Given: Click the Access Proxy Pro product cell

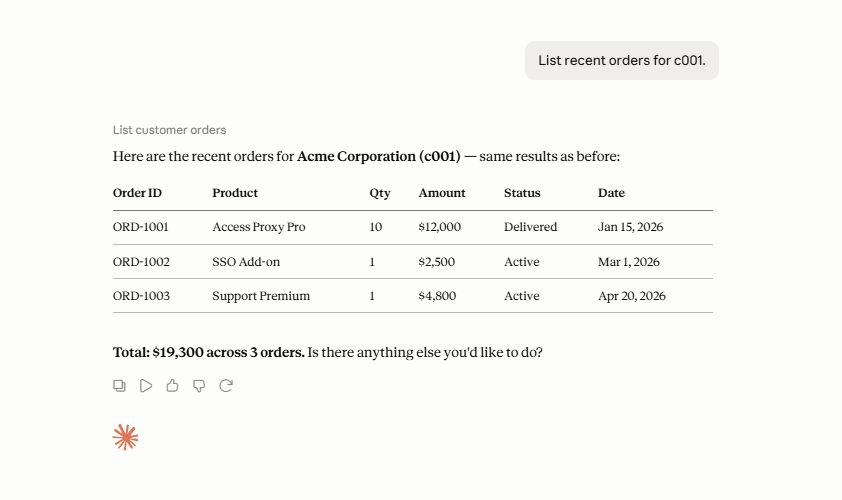Looking at the screenshot, I should [x=259, y=227].
